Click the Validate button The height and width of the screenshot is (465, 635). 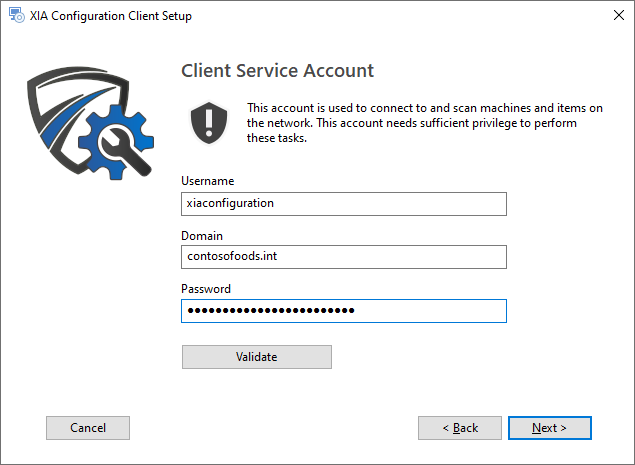pos(257,357)
